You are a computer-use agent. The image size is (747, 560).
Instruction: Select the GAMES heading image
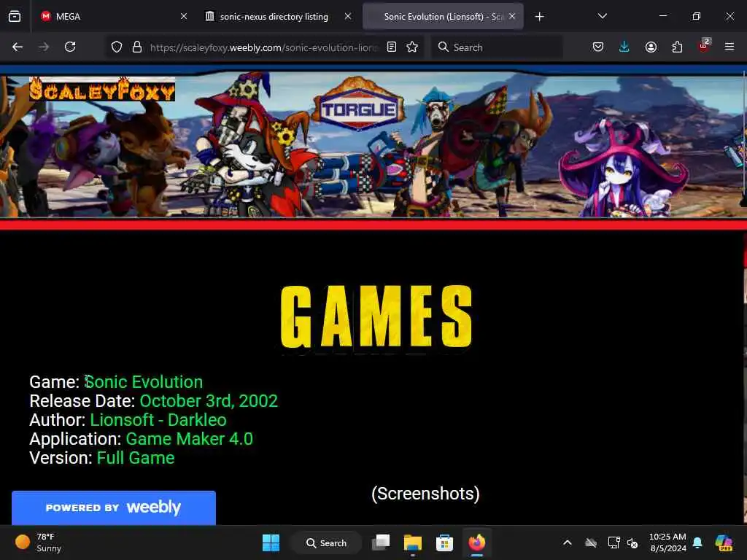(376, 316)
